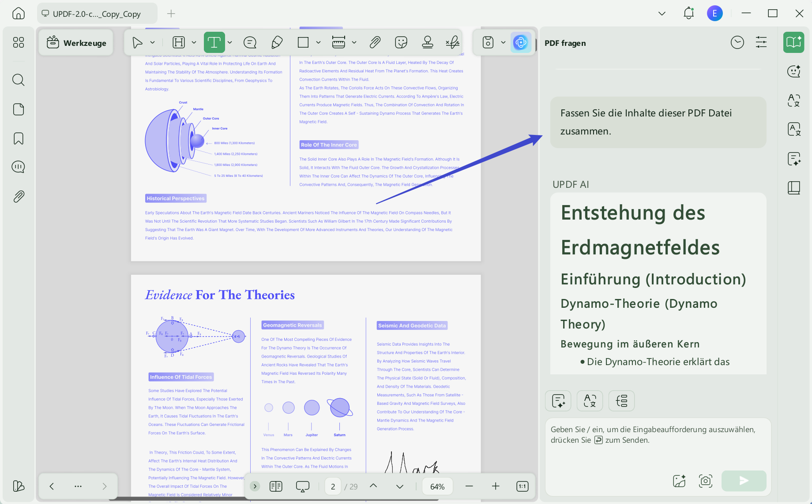The width and height of the screenshot is (812, 504).
Task: Open the notifications bell
Action: [689, 13]
